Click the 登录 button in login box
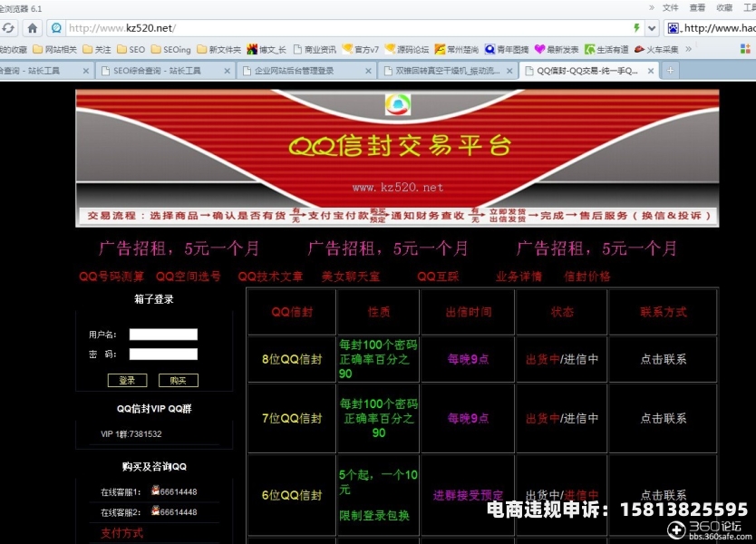756x544 pixels. 127,380
